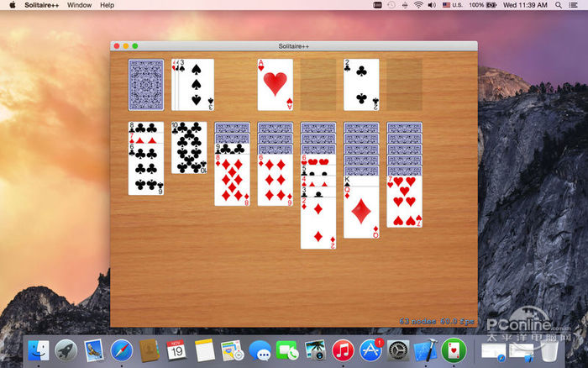Image resolution: width=588 pixels, height=368 pixels.
Task: Open the App Store from the Dock
Action: click(370, 350)
